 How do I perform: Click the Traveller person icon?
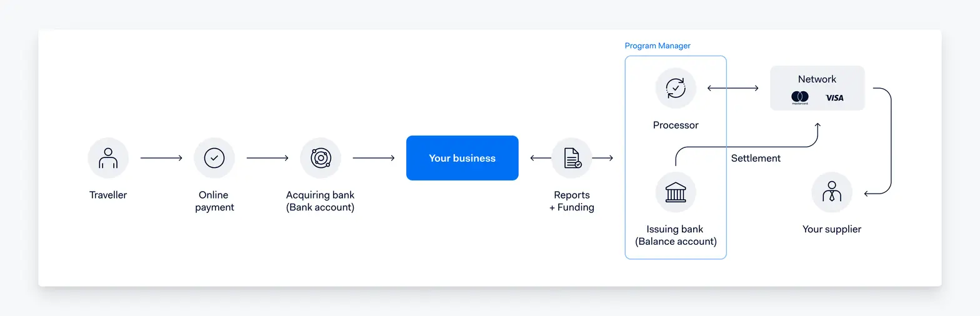108,158
